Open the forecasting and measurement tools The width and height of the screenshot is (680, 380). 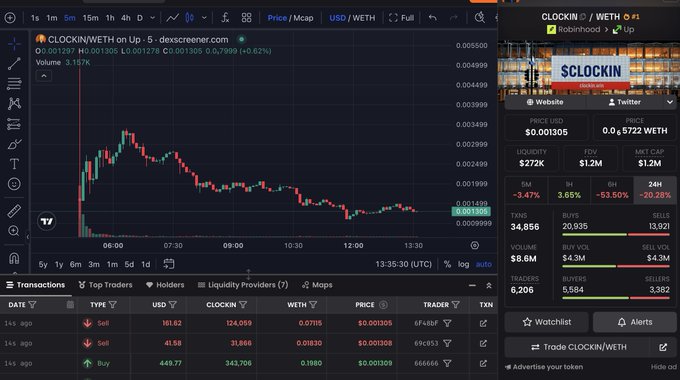pos(14,124)
